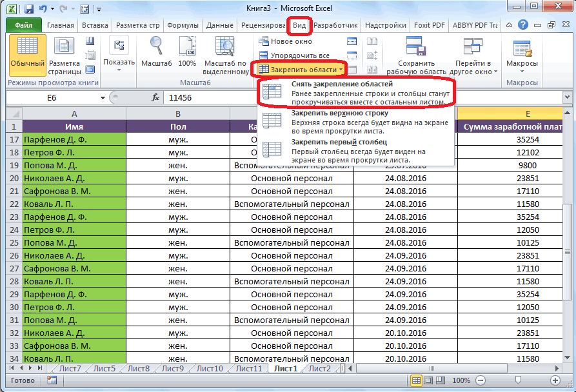The height and width of the screenshot is (392, 576).
Task: Open the Макросы dropdown menu
Action: click(522, 64)
